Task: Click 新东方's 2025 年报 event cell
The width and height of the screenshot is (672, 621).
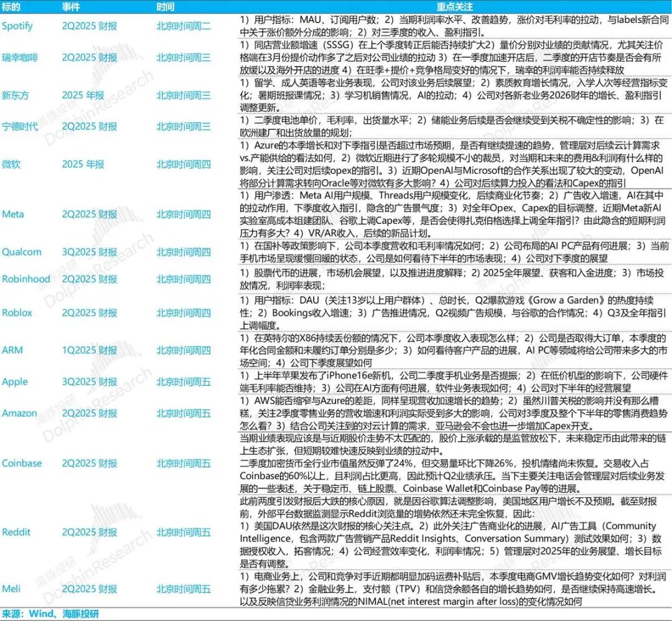Action: (x=83, y=95)
